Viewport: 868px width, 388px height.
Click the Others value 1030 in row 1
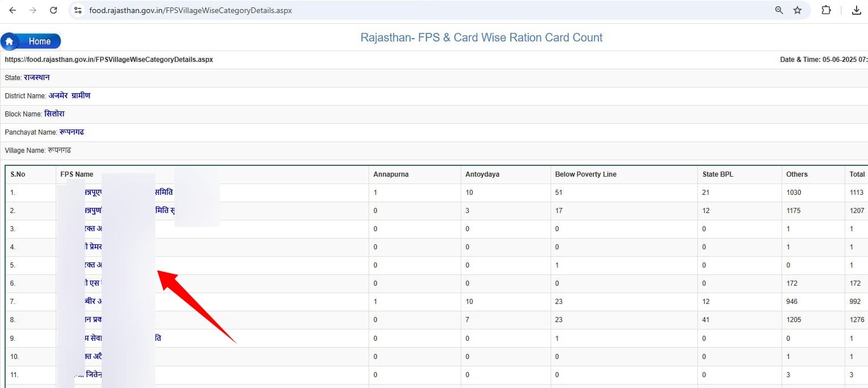(x=793, y=193)
